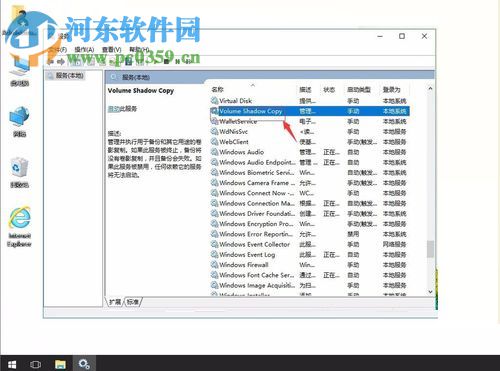Open the 帮助(H) menu
Screen dimensions: 500x371
click(x=139, y=50)
